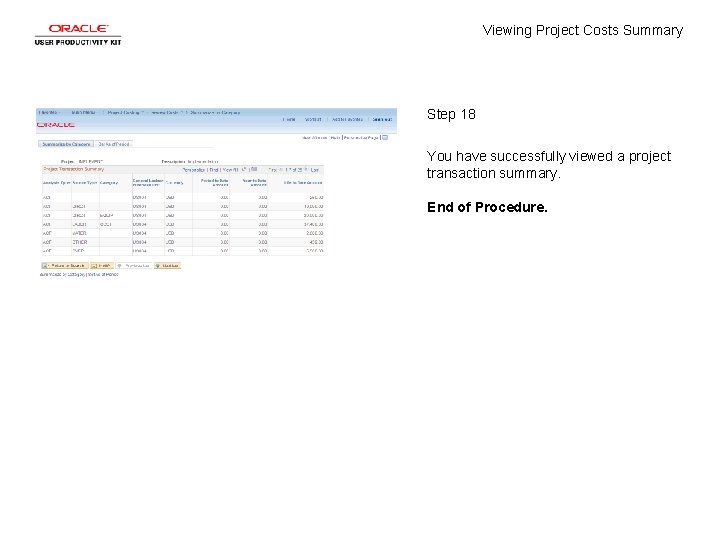Screen dimensions: 720x540
Task: Select the Summarize by Category tab
Action: [66, 144]
